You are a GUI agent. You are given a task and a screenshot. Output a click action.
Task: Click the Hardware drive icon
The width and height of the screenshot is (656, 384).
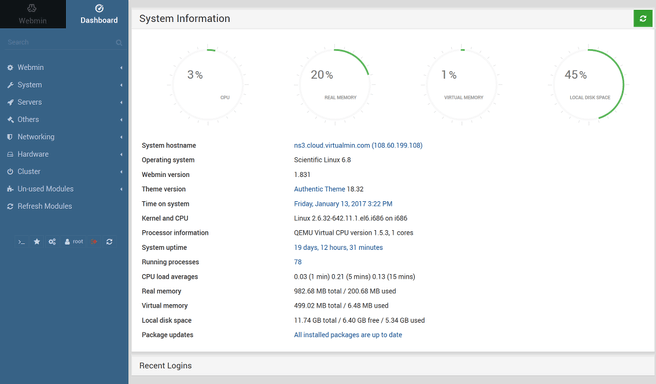click(10, 154)
